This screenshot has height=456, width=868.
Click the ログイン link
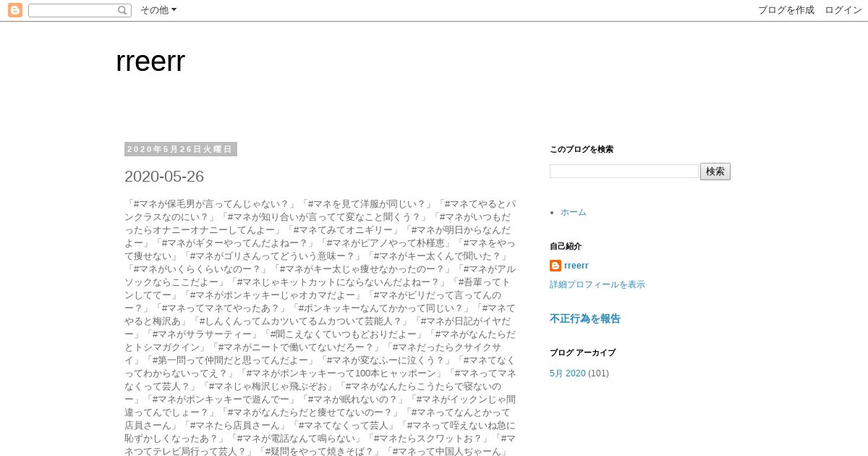pyautogui.click(x=843, y=10)
